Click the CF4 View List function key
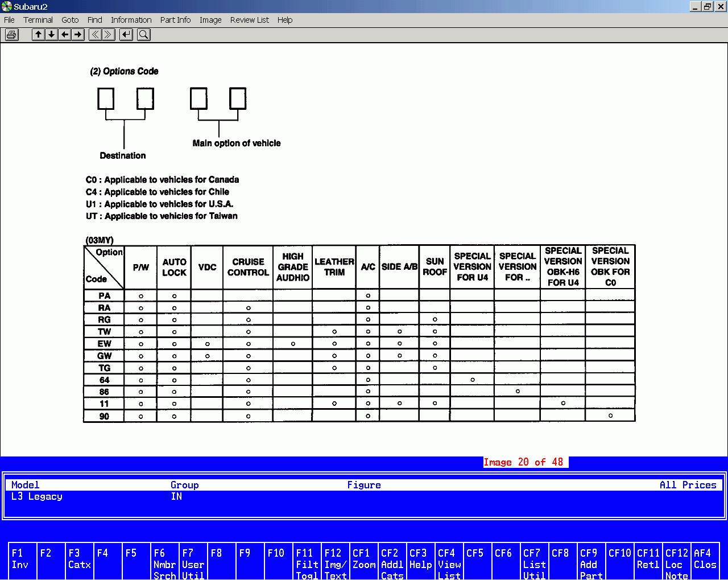 (449, 561)
